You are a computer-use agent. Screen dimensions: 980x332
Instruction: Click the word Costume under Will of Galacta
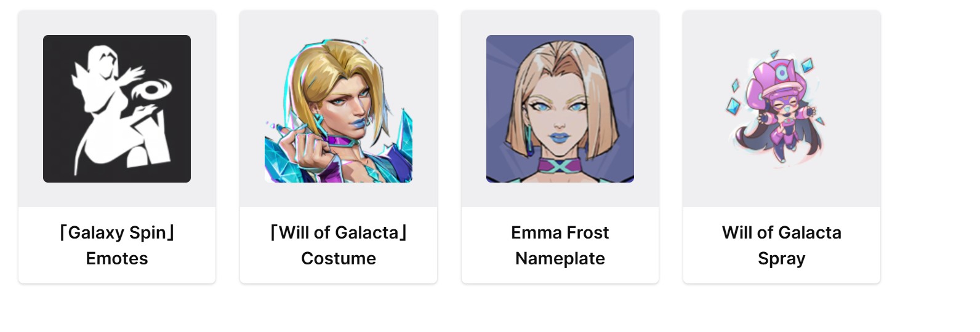[339, 258]
